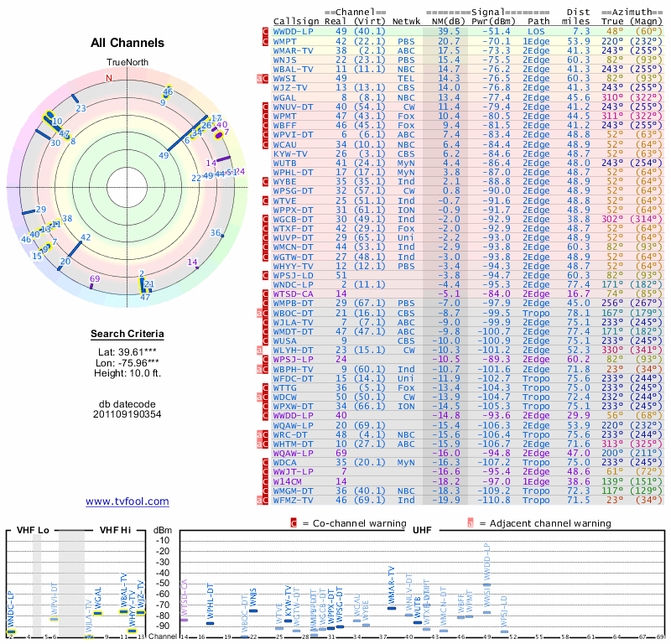Select the WNDC-LP callsign in the table
The height and width of the screenshot is (644, 671).
click(293, 284)
